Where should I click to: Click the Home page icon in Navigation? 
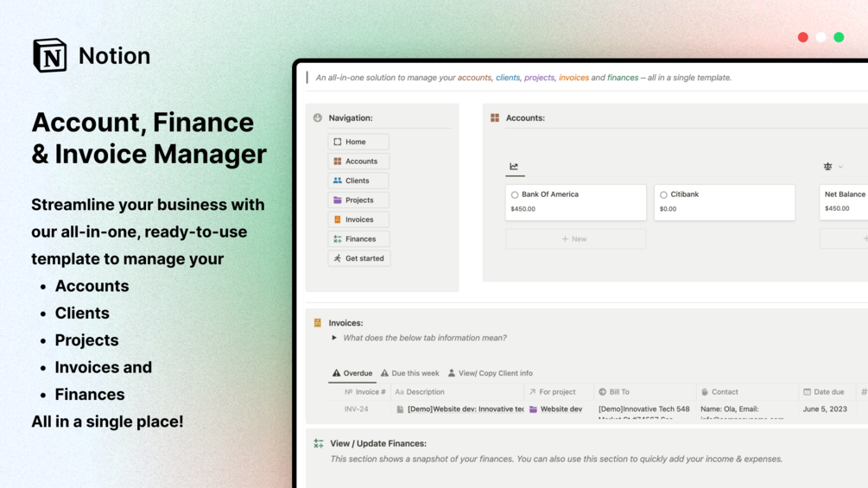337,142
